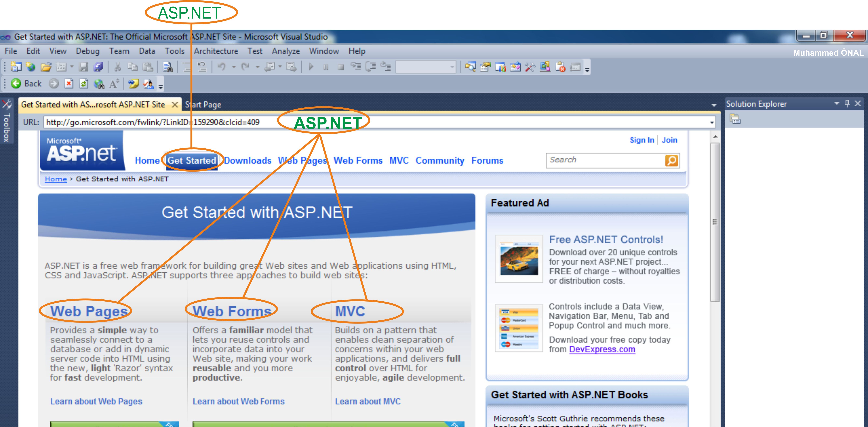
Task: Click the DevExpress.com link
Action: tap(602, 349)
